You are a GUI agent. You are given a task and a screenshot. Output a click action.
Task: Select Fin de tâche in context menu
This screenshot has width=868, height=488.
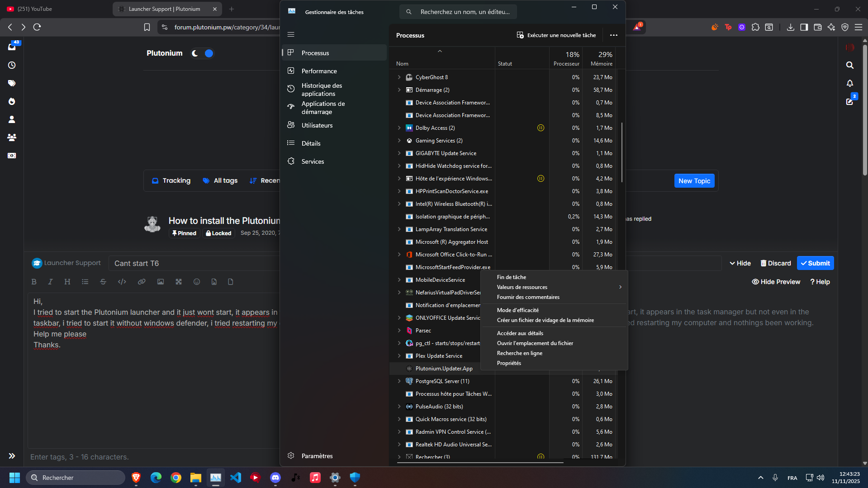(512, 277)
